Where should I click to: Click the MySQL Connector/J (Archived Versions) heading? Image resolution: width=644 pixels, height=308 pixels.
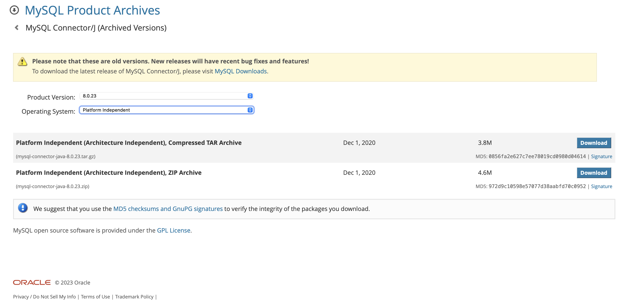pyautogui.click(x=96, y=28)
